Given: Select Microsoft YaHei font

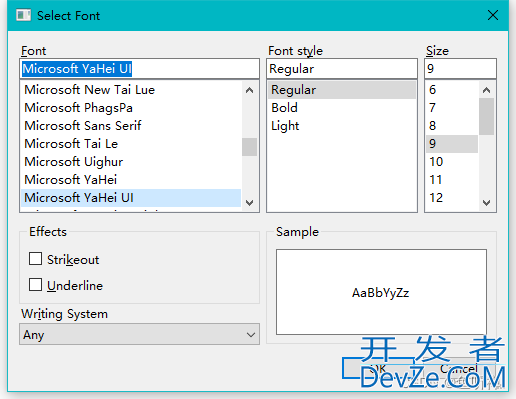Looking at the screenshot, I should pyautogui.click(x=131, y=180).
